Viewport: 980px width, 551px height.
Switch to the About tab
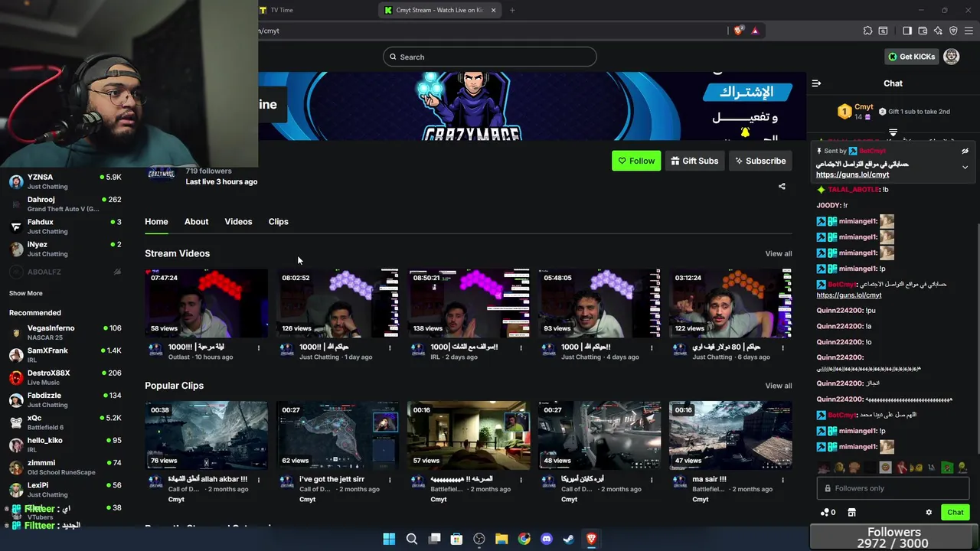tap(196, 221)
